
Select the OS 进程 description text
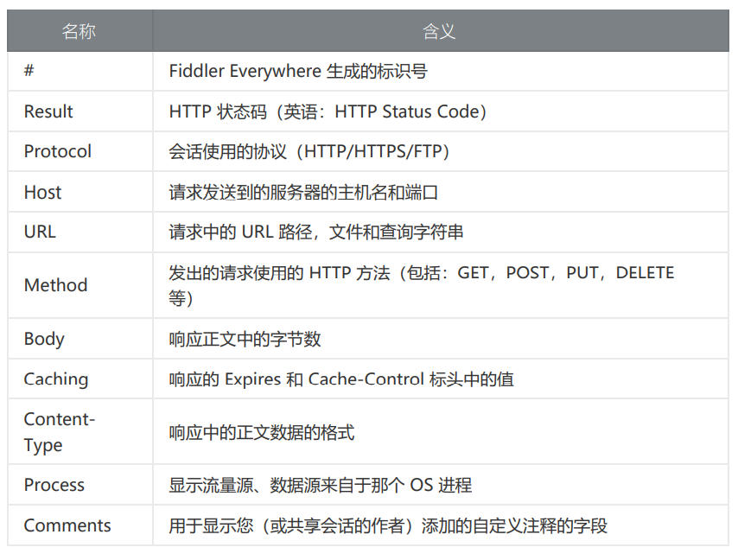coord(441,485)
